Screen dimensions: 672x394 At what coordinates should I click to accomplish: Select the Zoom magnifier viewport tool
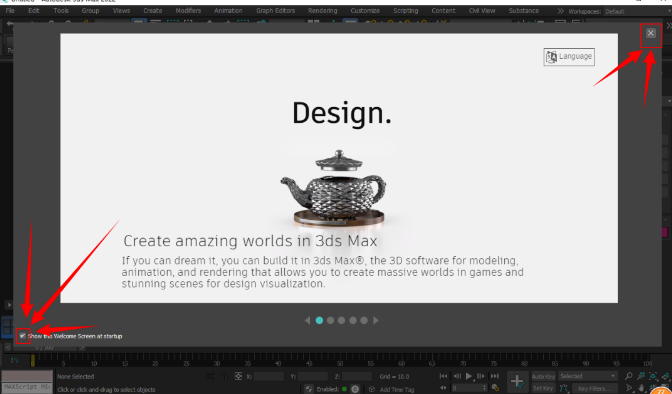[628, 376]
